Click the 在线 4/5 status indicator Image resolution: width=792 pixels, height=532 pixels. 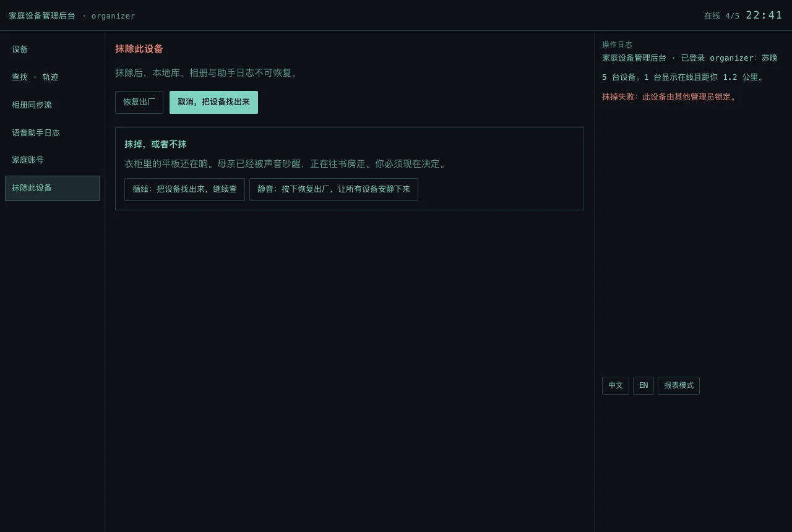(x=721, y=16)
